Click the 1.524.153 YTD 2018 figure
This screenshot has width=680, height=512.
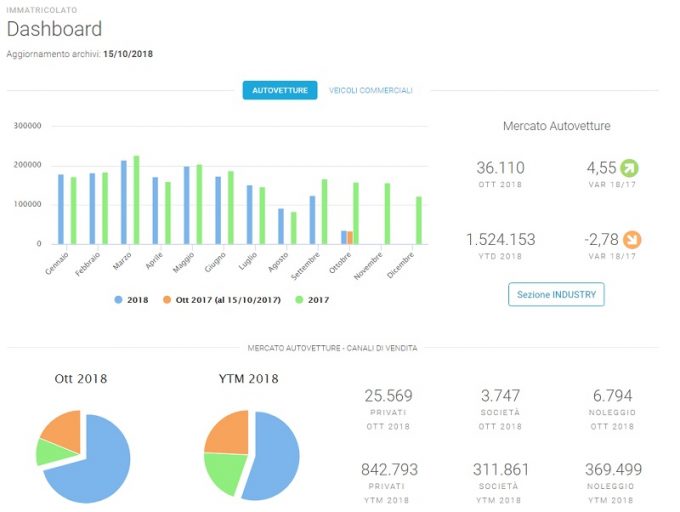500,240
